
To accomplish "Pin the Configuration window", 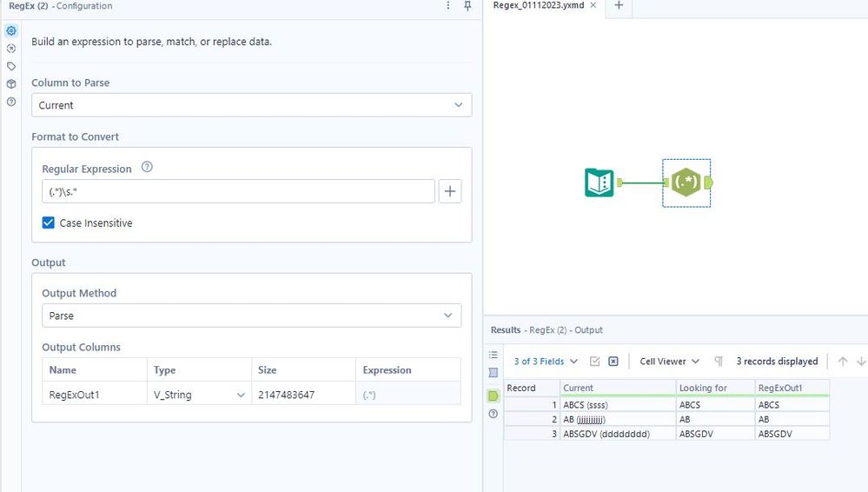I will coord(467,6).
